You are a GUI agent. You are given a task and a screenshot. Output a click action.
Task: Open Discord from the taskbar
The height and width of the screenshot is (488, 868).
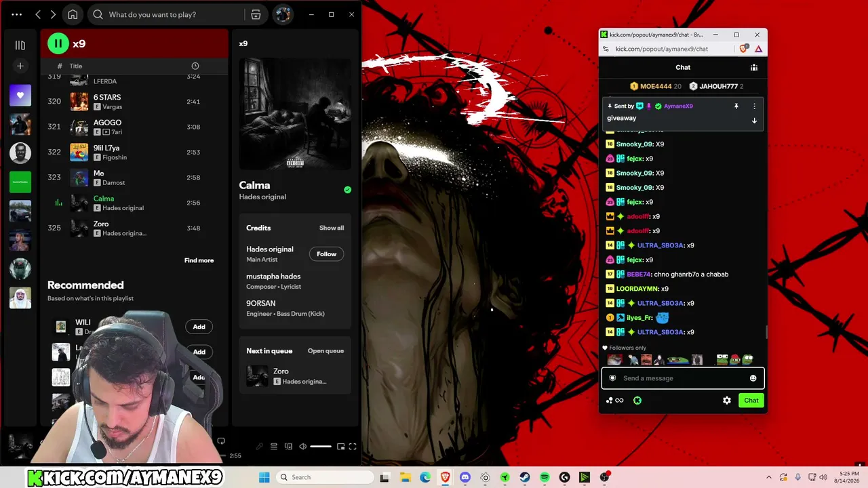tap(465, 477)
